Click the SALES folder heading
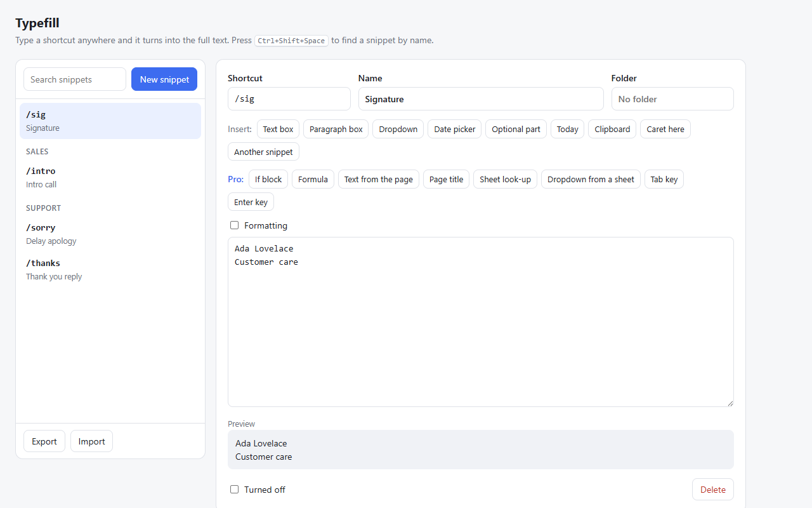This screenshot has width=812, height=508. 37,151
